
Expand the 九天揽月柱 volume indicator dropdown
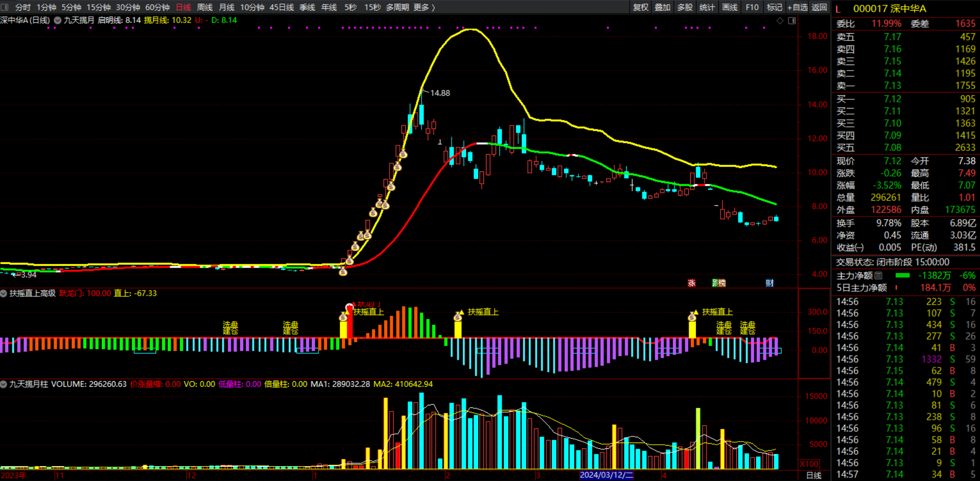[4, 384]
